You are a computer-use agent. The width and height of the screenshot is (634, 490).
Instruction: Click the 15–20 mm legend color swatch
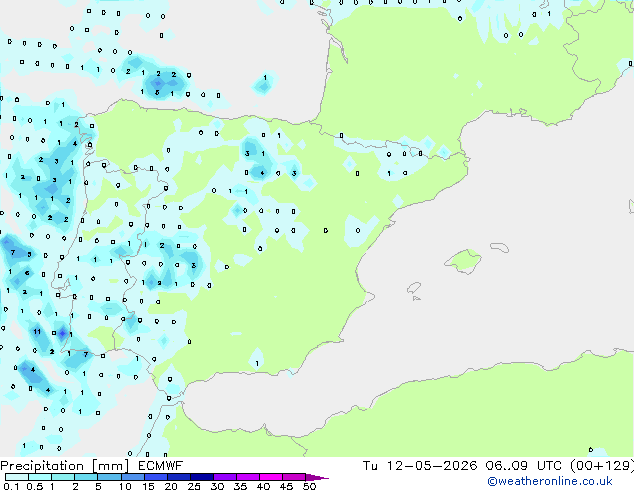pos(156,477)
